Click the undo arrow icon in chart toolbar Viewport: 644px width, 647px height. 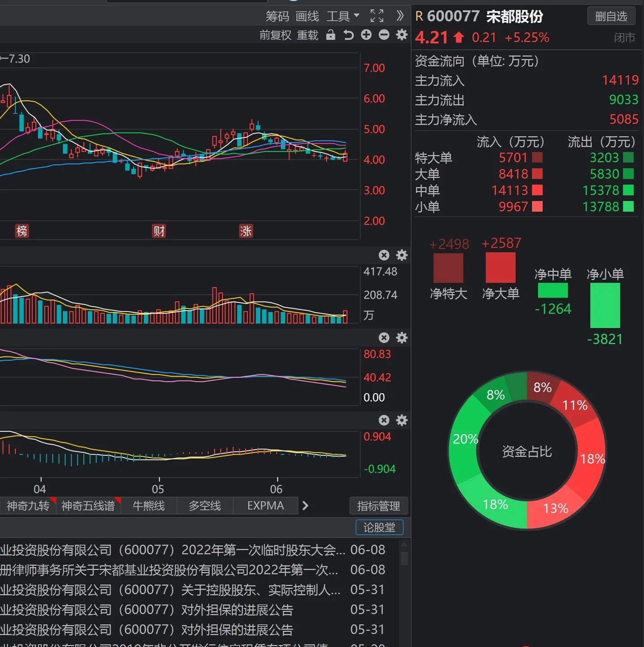tap(348, 35)
